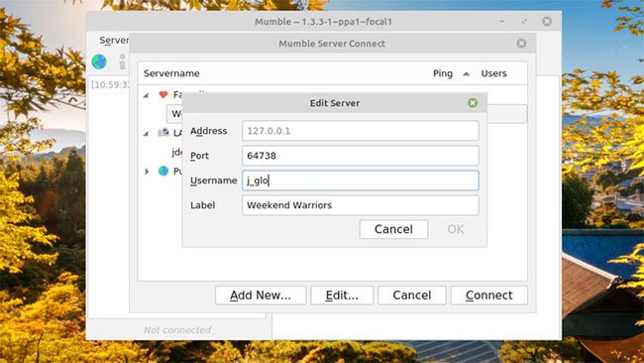
Task: Click the Port field with 64738
Action: point(361,156)
